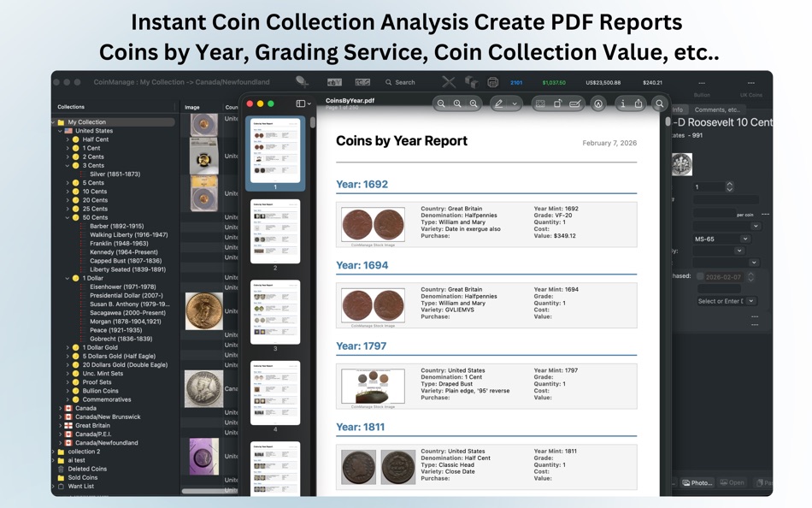Click the Want List icon
Viewport: 812px width, 508px height.
coord(61,487)
